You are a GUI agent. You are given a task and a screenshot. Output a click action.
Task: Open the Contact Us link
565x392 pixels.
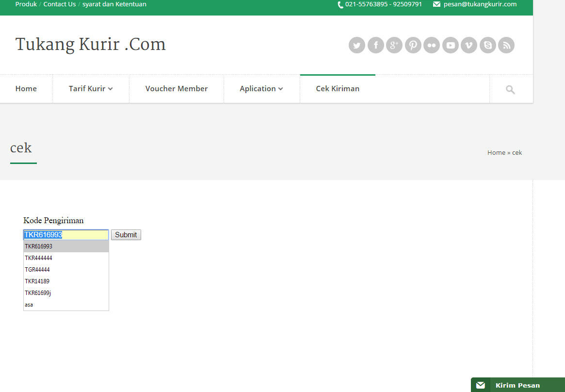pos(60,4)
